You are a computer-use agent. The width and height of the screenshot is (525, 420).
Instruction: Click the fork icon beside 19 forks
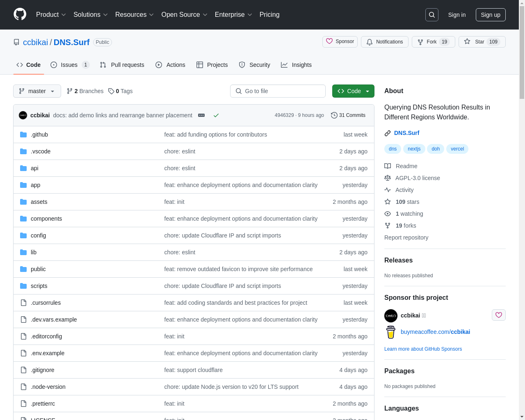coord(388,226)
